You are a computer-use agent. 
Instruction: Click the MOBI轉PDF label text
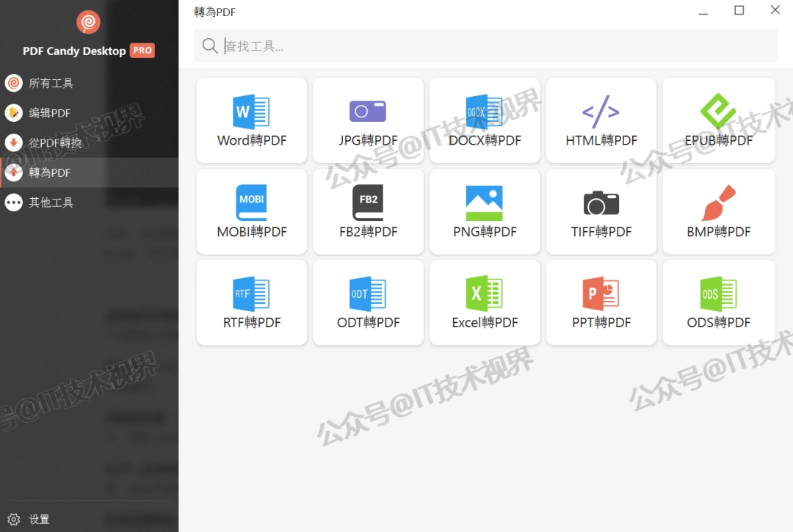coord(252,232)
